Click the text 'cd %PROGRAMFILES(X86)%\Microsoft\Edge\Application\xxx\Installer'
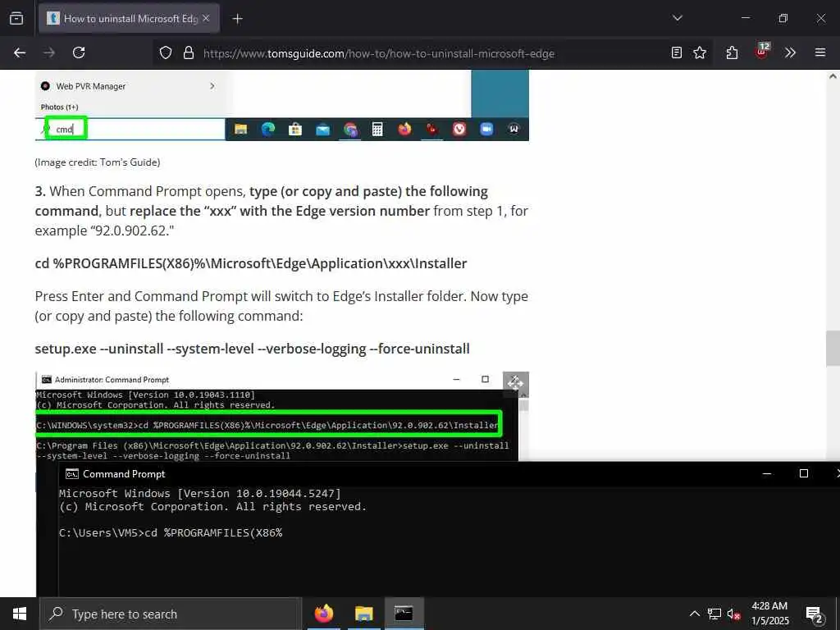840x630 pixels. 251,263
